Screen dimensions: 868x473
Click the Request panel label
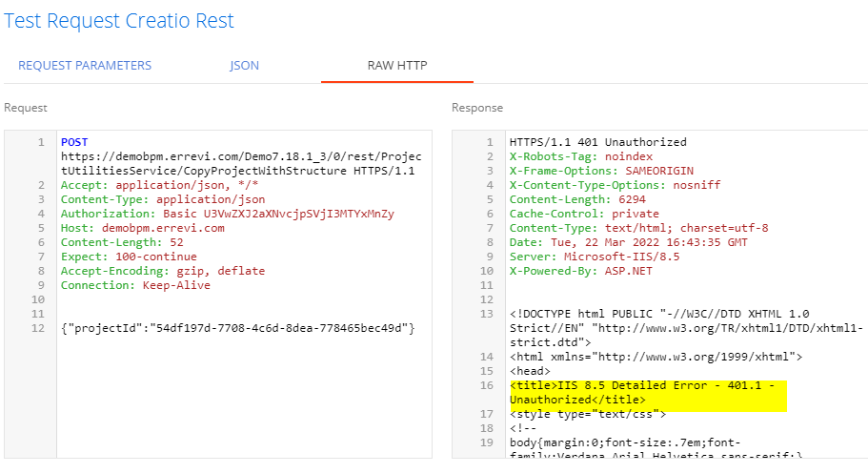click(x=26, y=108)
